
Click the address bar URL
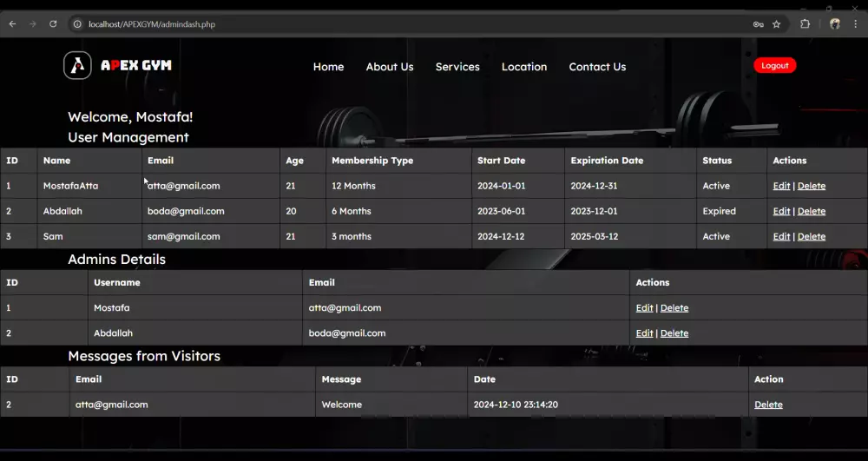pos(152,24)
